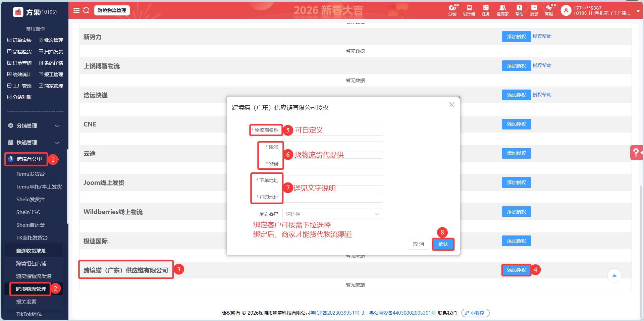
Task: Expand the 分销管理 sidebar menu
Action: (34, 126)
